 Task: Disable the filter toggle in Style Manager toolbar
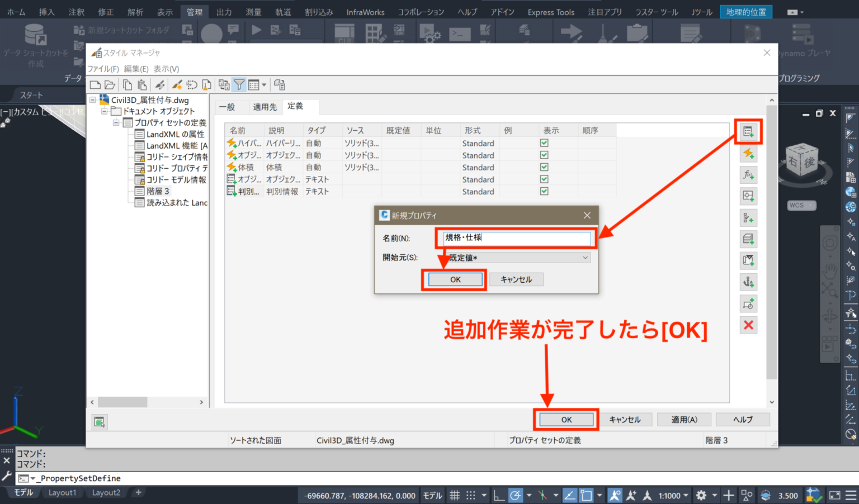tap(239, 84)
